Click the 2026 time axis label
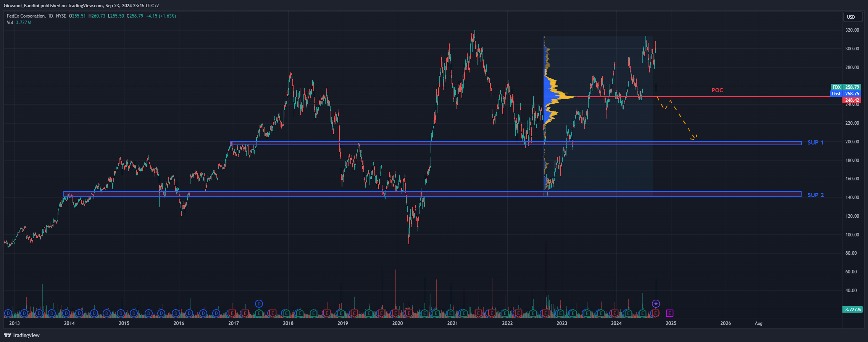 pos(726,323)
